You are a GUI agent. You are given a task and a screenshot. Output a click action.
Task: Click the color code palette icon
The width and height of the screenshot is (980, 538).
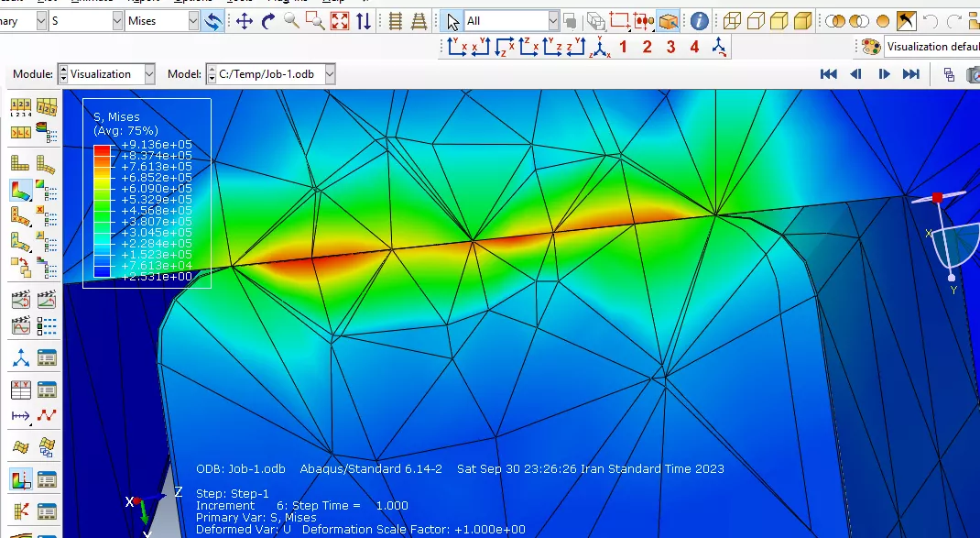871,47
